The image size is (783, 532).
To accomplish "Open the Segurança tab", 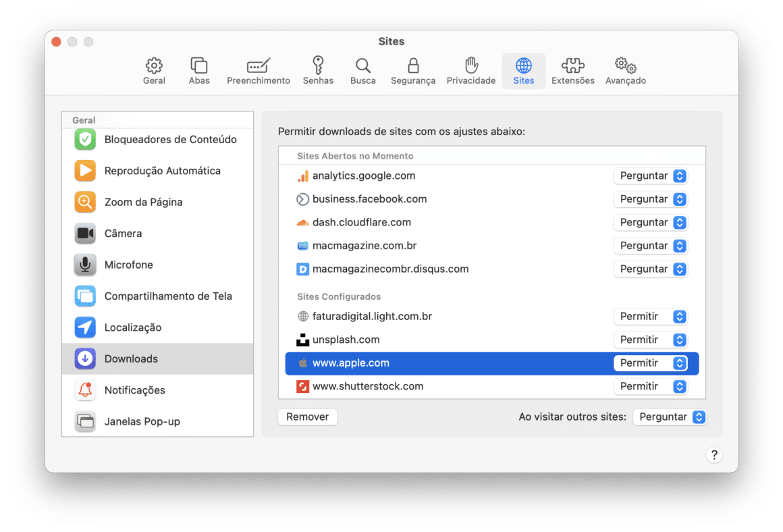I will pos(412,70).
